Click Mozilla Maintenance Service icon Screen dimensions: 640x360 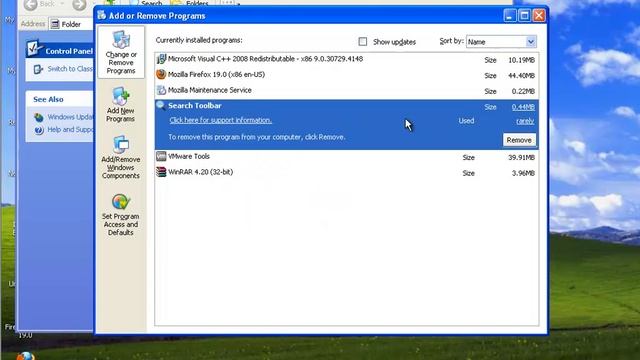(161, 90)
